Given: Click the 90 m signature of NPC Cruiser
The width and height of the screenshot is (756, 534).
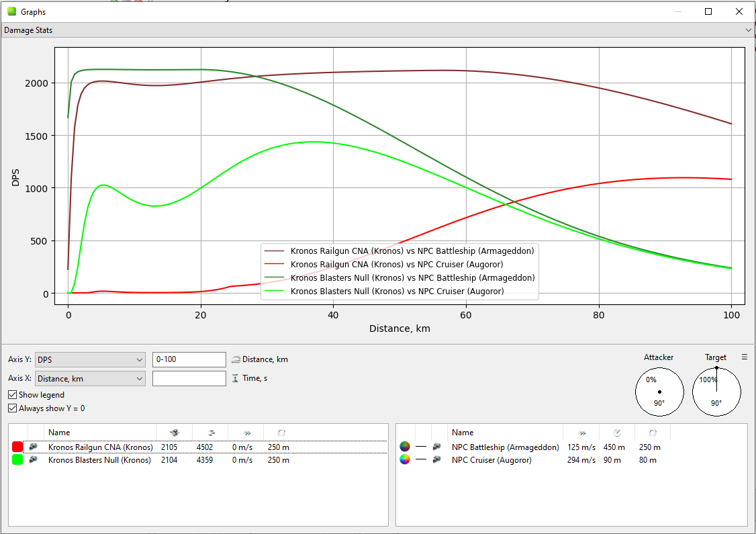Looking at the screenshot, I should pos(612,460).
